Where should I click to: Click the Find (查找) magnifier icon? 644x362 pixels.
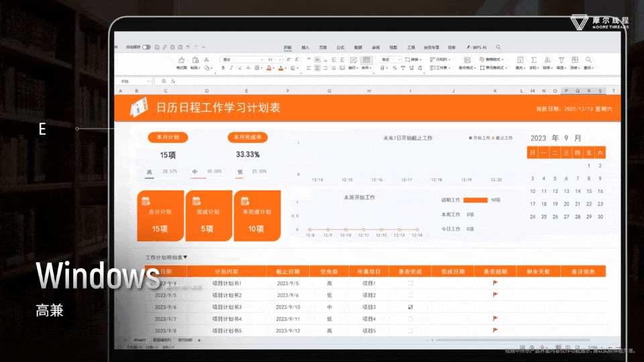[x=588, y=60]
